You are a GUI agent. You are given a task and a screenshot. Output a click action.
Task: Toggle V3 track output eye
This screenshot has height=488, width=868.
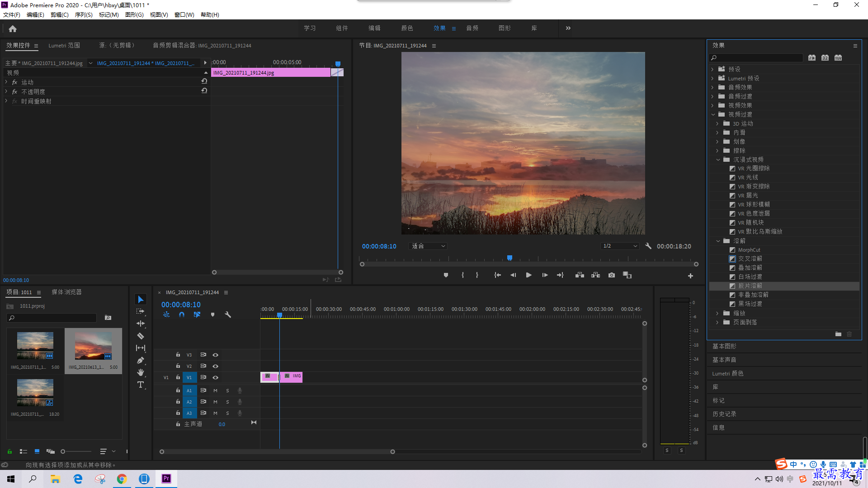(x=216, y=355)
